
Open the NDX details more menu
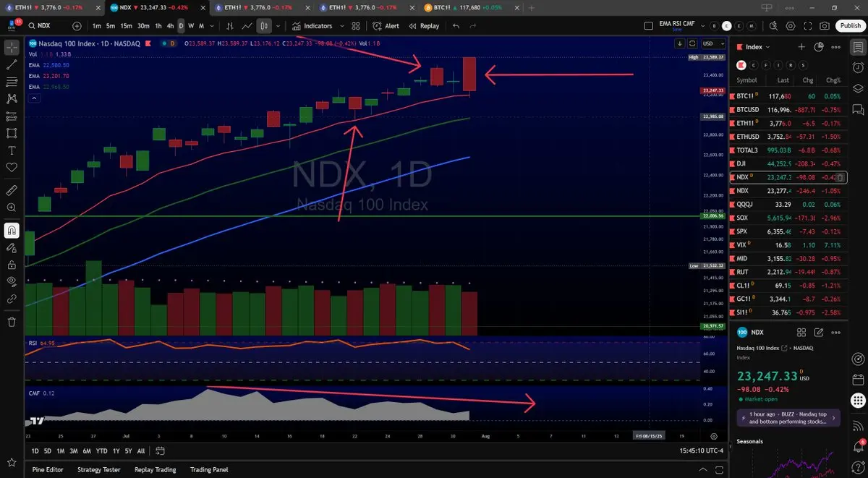tap(836, 333)
